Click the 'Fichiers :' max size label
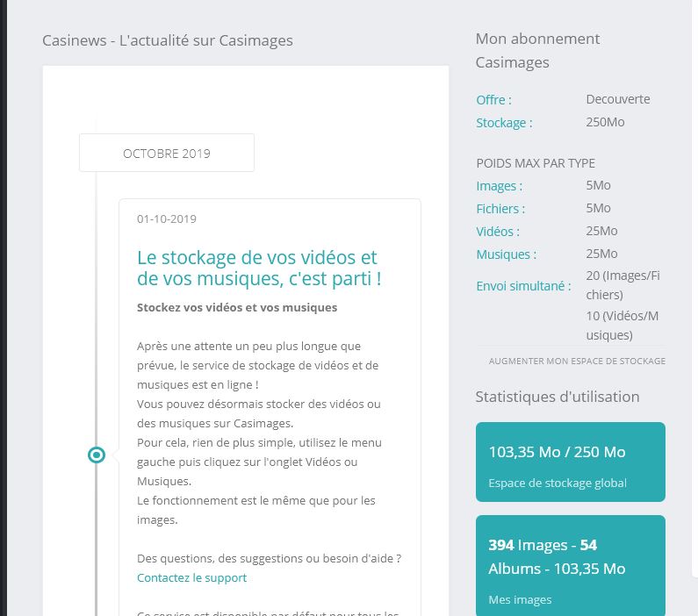This screenshot has width=698, height=616. (x=500, y=209)
